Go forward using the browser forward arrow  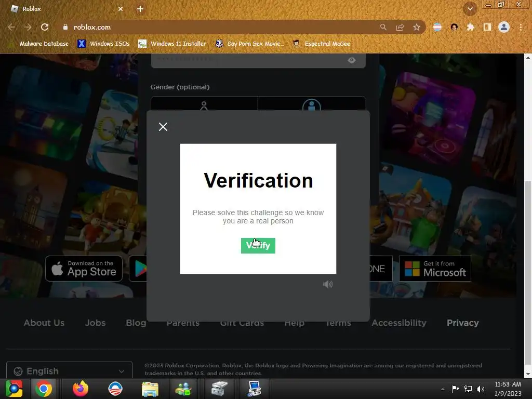point(28,27)
